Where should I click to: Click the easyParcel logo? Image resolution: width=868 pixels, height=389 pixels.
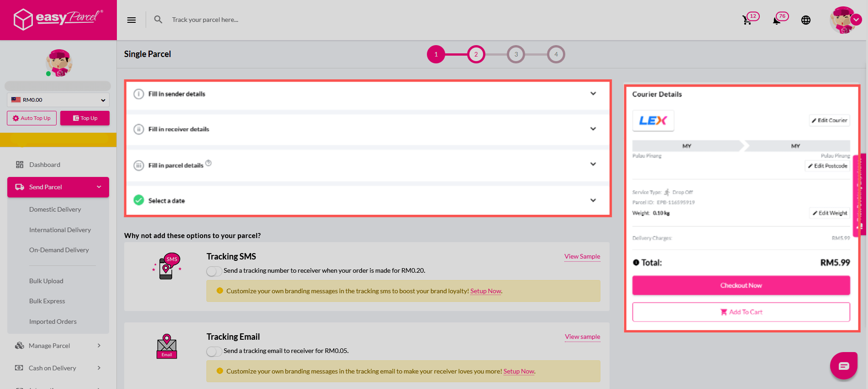58,19
